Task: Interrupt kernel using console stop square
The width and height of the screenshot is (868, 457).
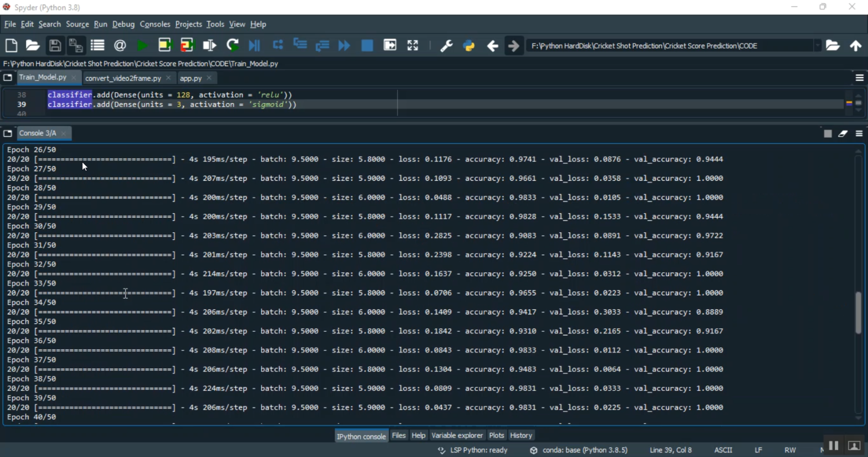Action: point(827,133)
